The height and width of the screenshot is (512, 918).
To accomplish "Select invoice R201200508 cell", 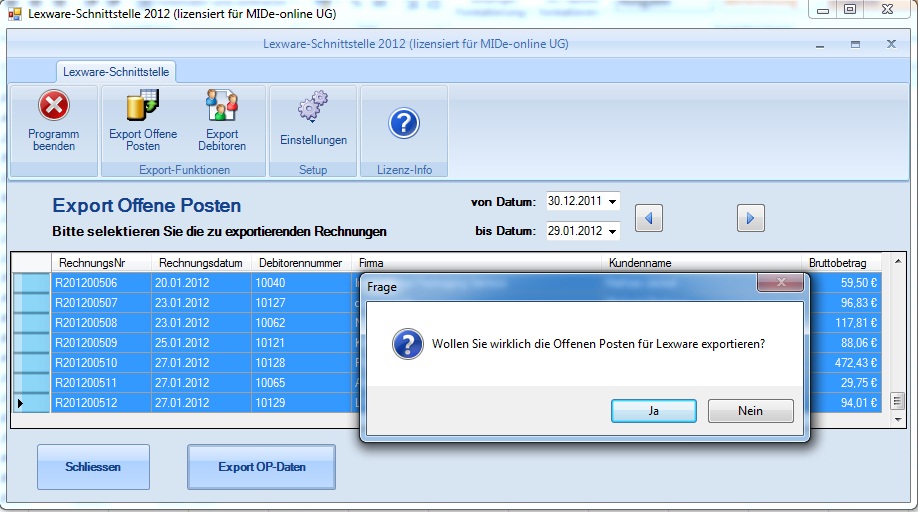I will (x=101, y=322).
